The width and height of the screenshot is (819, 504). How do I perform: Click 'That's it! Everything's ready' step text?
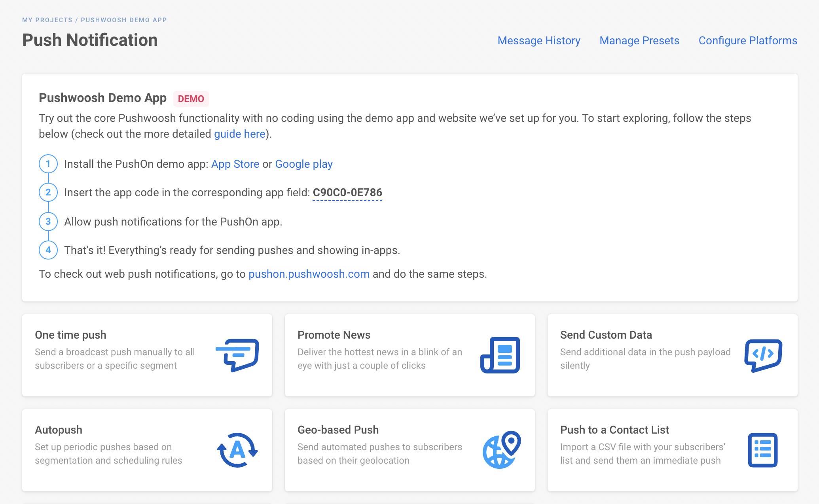[x=232, y=250]
